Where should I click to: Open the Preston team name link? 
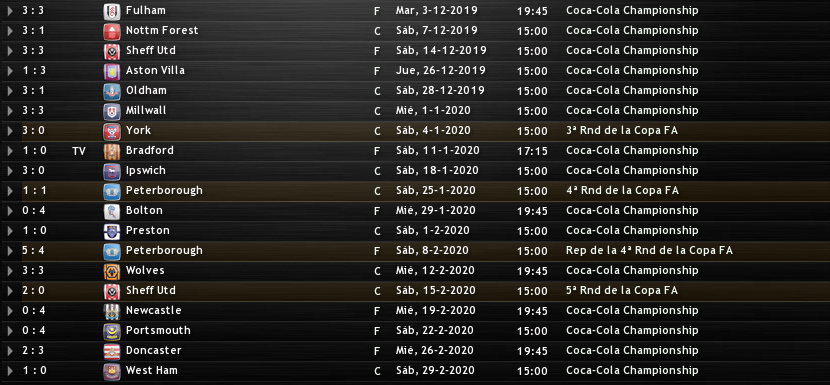pyautogui.click(x=148, y=230)
